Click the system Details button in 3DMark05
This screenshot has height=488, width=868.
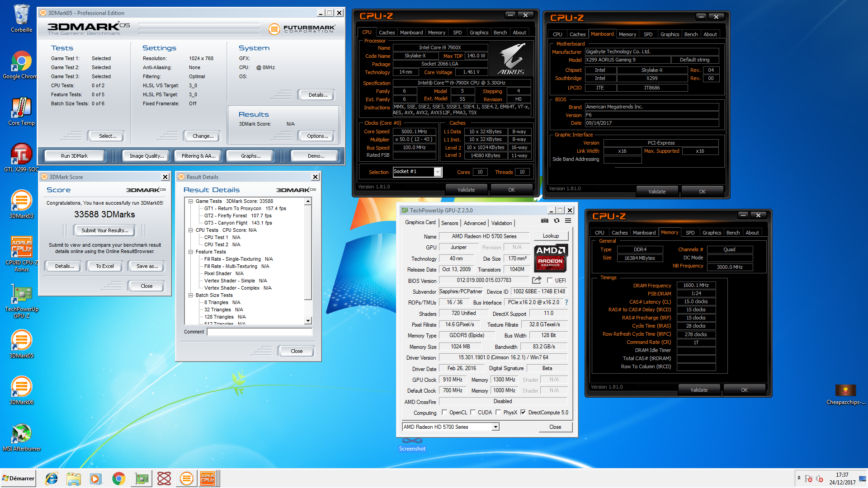click(x=318, y=95)
